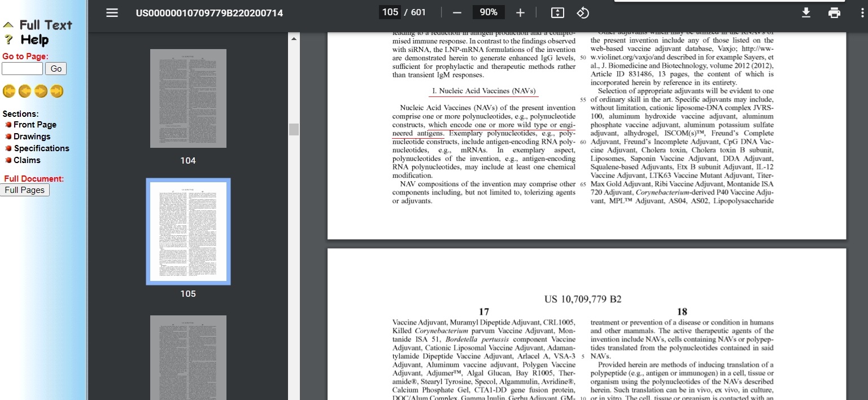Download the PDF file
Image resolution: width=868 pixels, height=400 pixels.
(806, 12)
